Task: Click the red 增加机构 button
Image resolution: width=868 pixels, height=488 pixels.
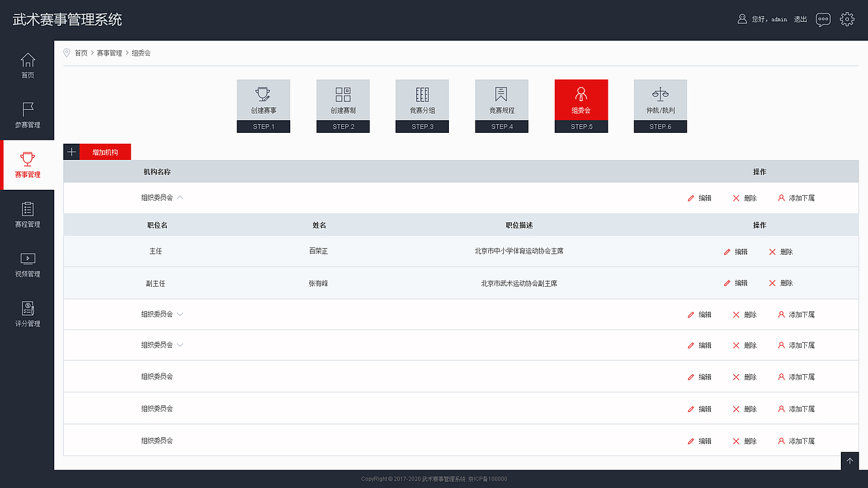Action: tap(106, 151)
